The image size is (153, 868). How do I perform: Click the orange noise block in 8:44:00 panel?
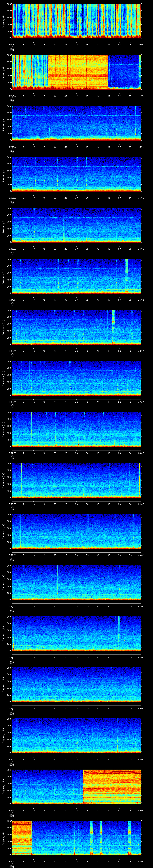click(112, 787)
